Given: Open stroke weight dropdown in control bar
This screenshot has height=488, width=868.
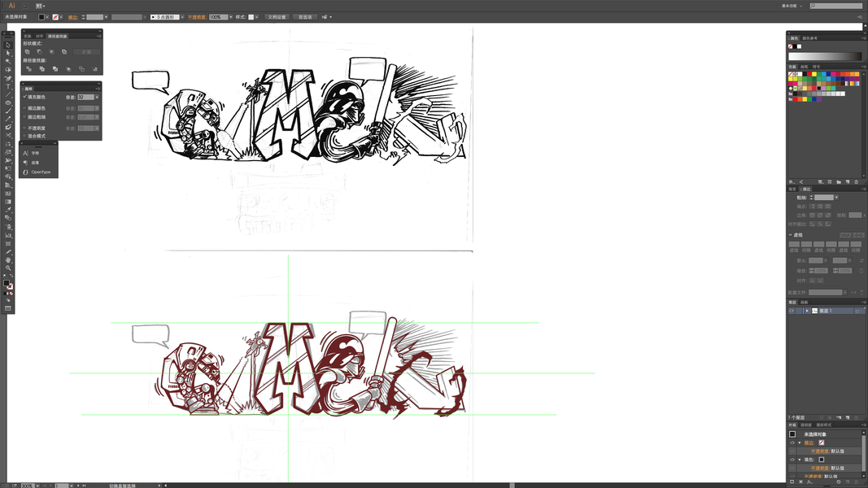Looking at the screenshot, I should coord(106,17).
